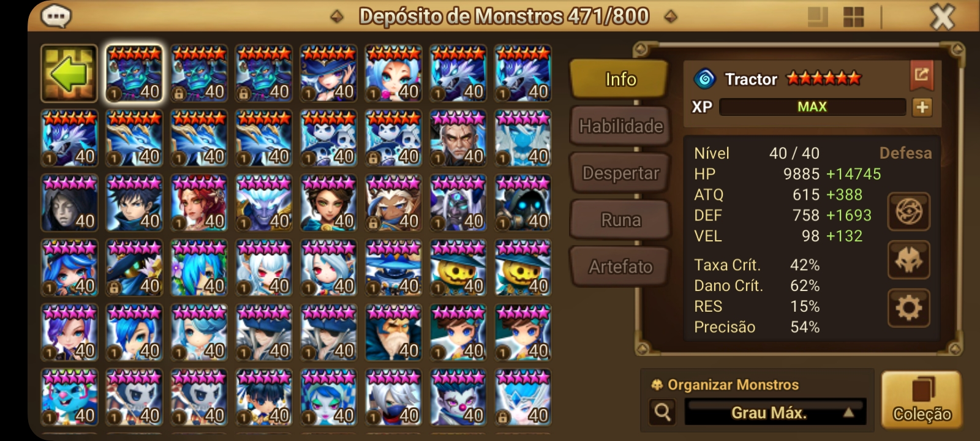Open the Habilidade tab
Image resolution: width=980 pixels, height=441 pixels.
(620, 126)
